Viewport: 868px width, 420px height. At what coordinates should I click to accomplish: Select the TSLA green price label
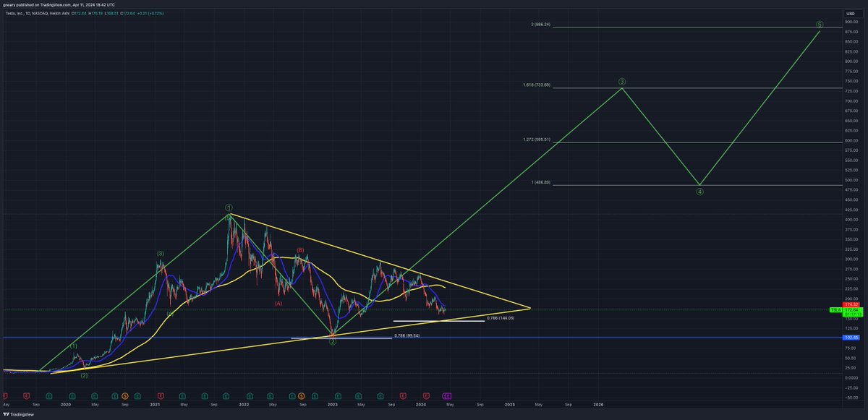pos(835,310)
